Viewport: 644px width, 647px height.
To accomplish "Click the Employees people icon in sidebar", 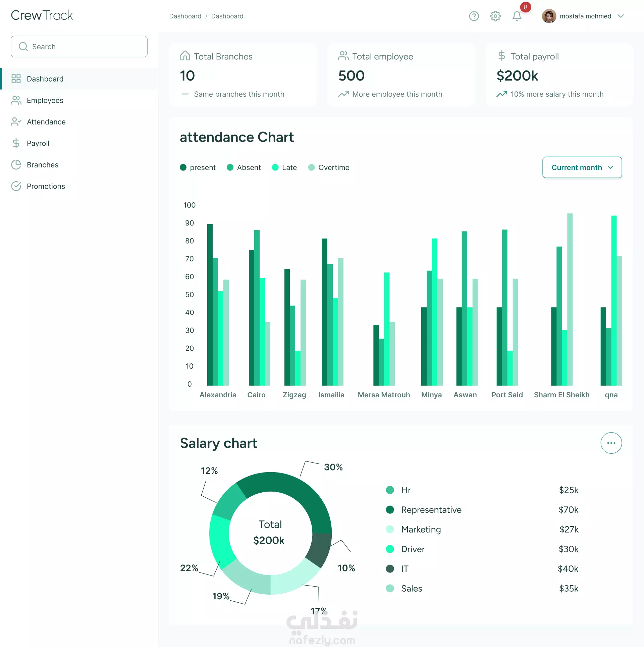I will (x=16, y=100).
